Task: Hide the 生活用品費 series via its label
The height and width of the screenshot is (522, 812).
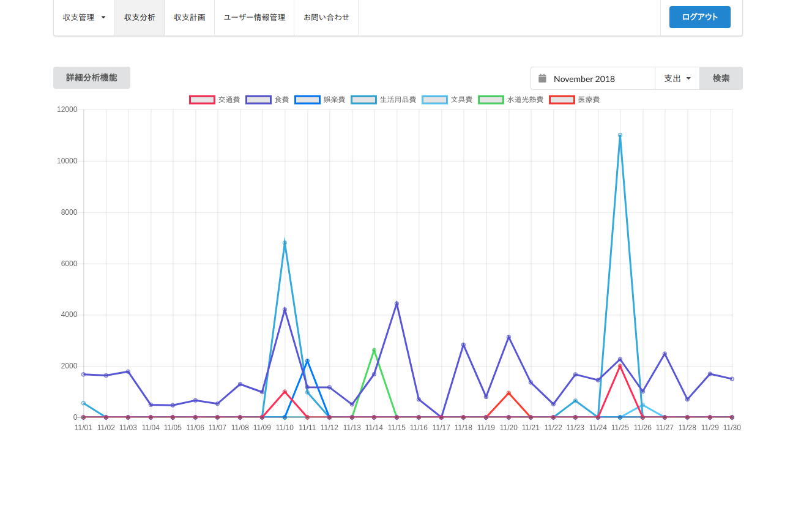Action: [x=398, y=100]
